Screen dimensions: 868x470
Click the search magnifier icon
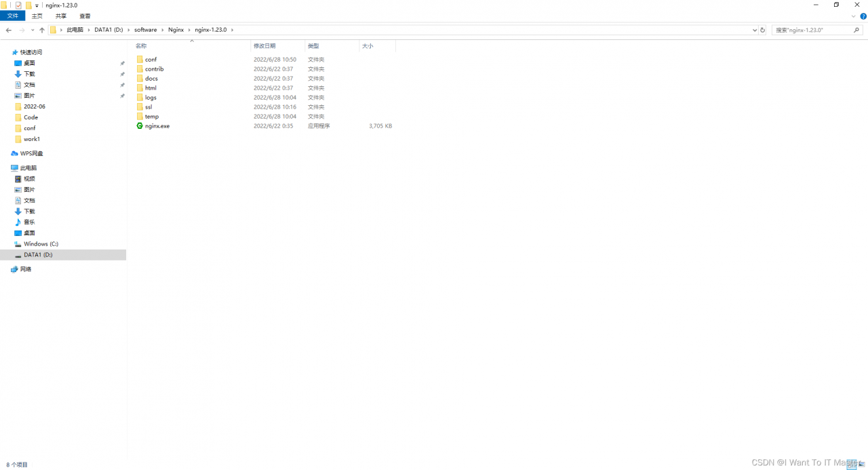coord(855,30)
